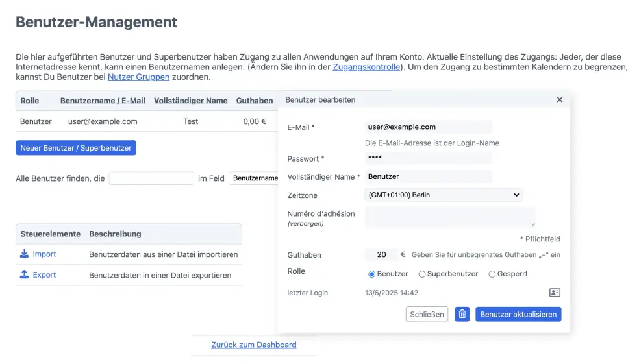Sort by Benutzername / E-Mail column
Viewport: 639px width, 364px height.
pyautogui.click(x=103, y=101)
